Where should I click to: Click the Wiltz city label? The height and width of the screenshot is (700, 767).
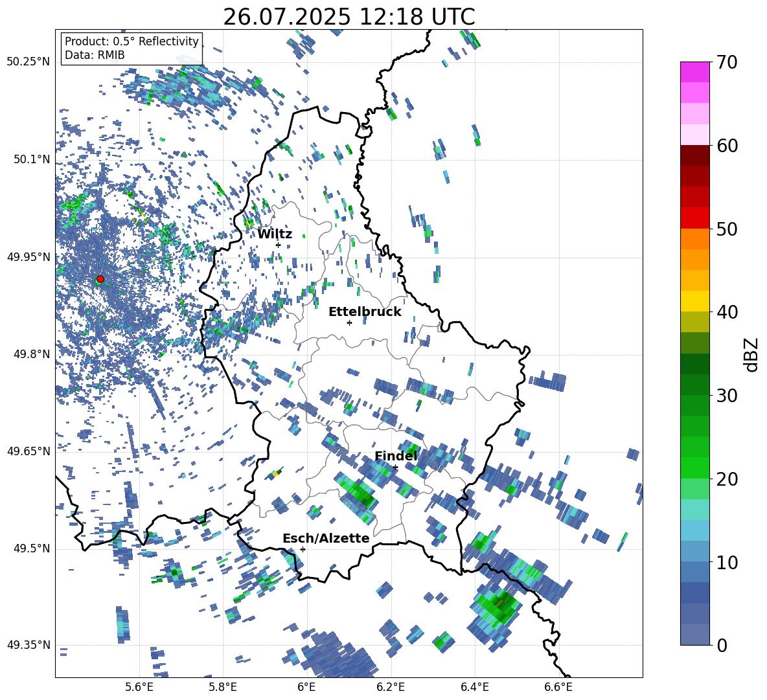275,234
